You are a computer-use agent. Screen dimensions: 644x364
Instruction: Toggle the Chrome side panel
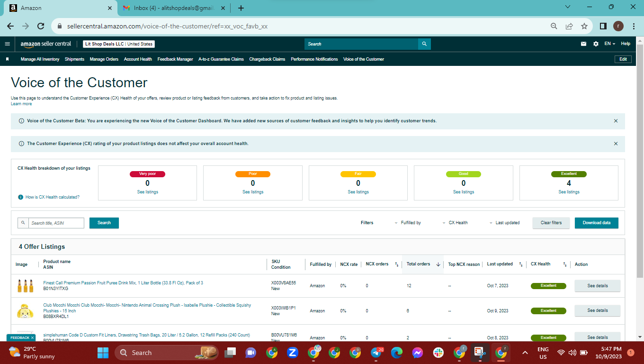click(x=603, y=26)
